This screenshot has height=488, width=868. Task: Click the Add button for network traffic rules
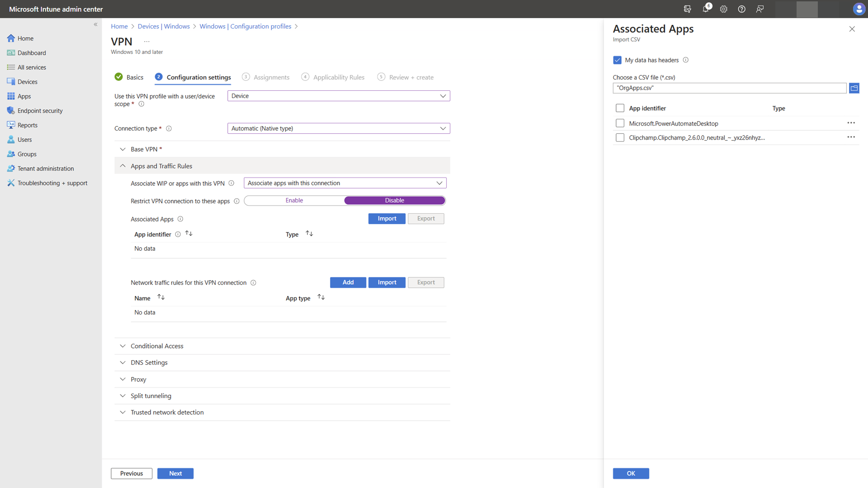point(348,282)
